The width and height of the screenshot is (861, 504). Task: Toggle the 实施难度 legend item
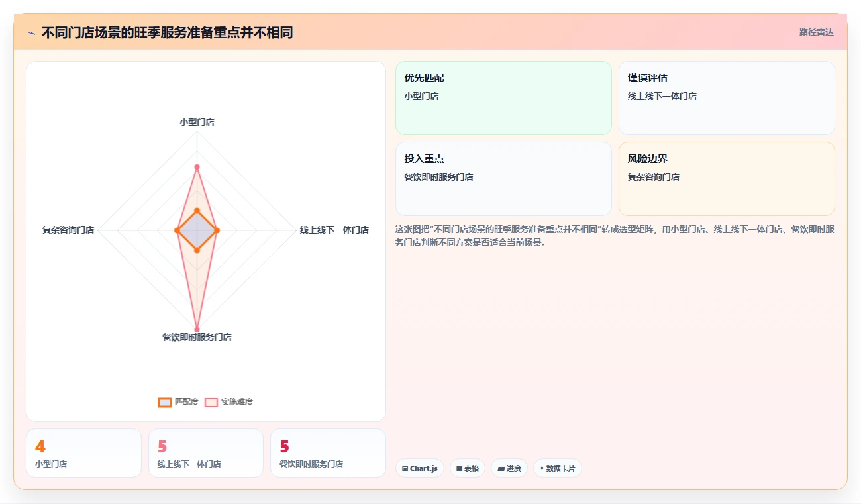(228, 402)
